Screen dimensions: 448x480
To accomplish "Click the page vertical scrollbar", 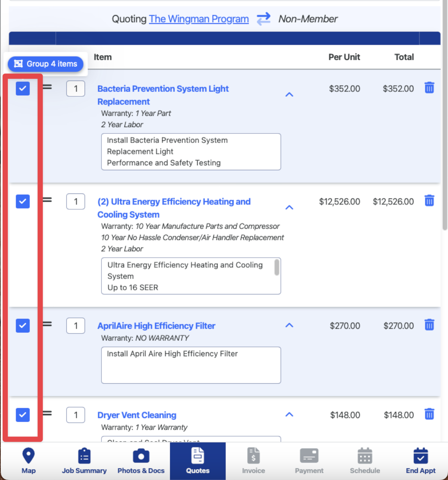I will pos(445,115).
